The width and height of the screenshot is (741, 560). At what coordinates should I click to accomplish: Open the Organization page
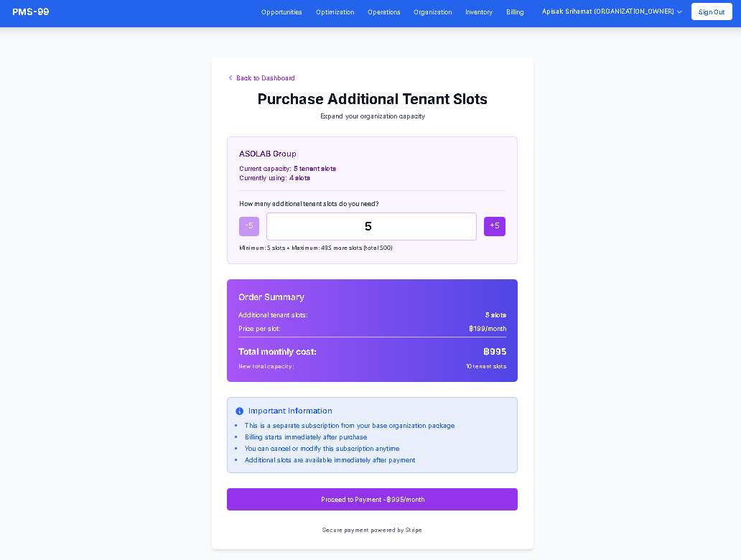[432, 12]
